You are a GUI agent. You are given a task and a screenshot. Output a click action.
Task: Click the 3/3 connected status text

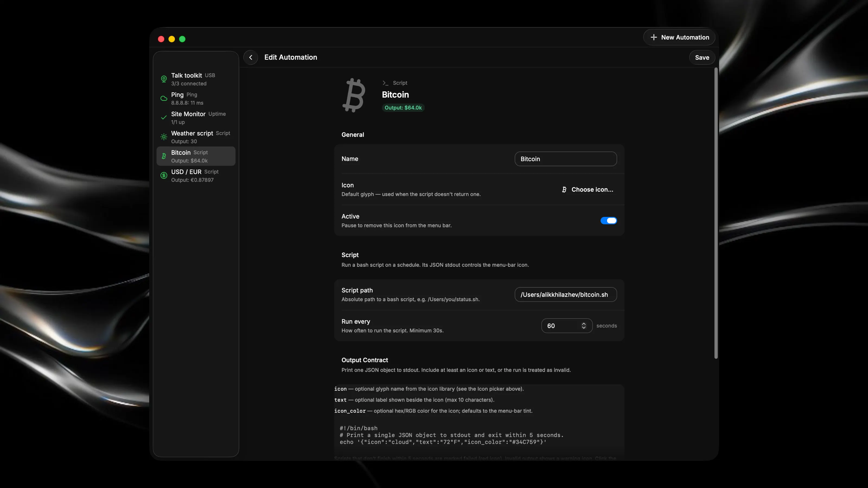point(189,84)
